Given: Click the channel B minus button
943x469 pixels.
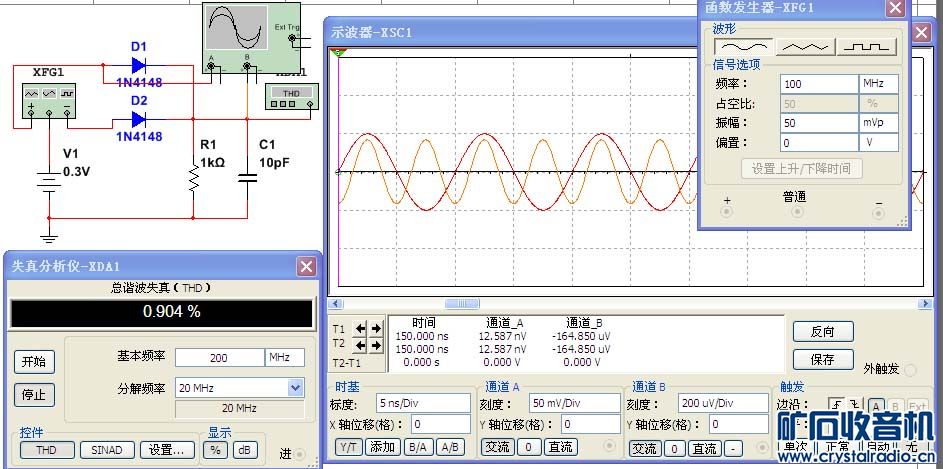Looking at the screenshot, I should (733, 449).
